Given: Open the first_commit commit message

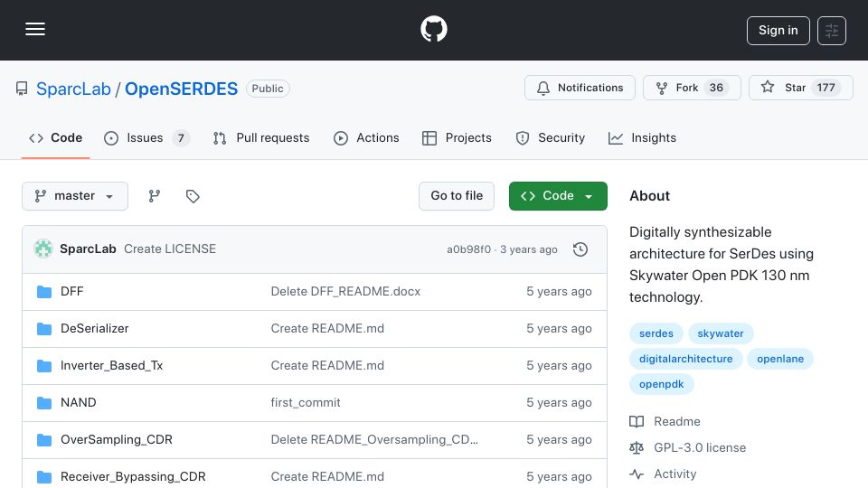Looking at the screenshot, I should pos(306,403).
